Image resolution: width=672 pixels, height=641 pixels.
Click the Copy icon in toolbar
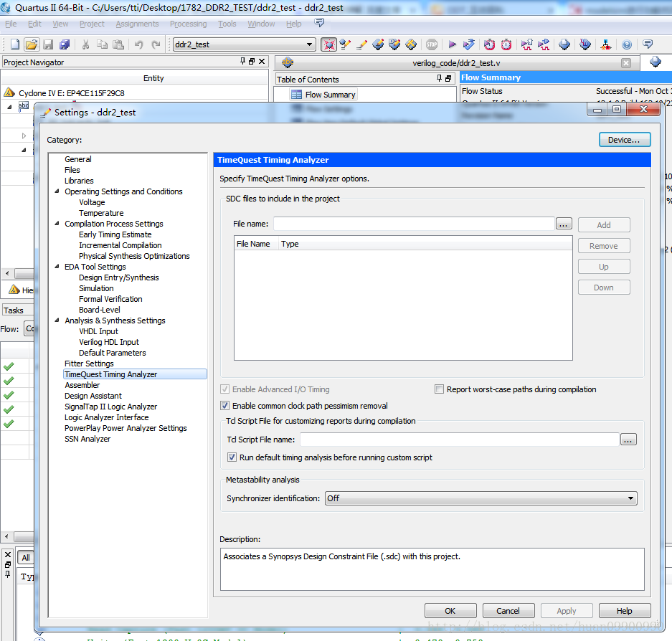tap(102, 44)
